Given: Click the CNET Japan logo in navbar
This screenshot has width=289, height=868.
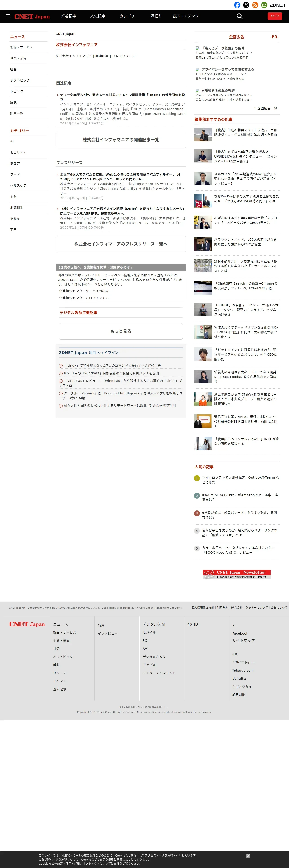Looking at the screenshot, I should [32, 16].
